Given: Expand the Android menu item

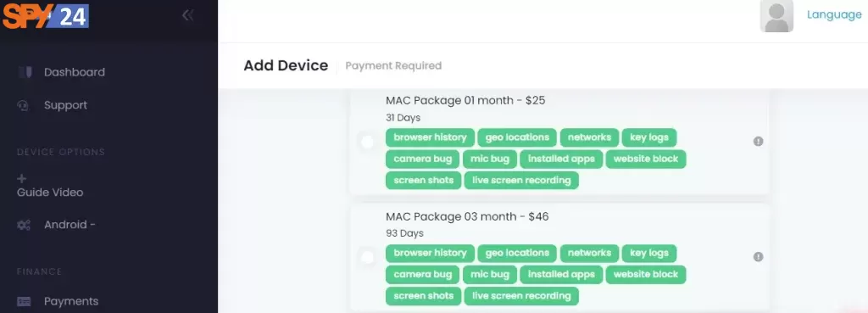Looking at the screenshot, I should [70, 225].
